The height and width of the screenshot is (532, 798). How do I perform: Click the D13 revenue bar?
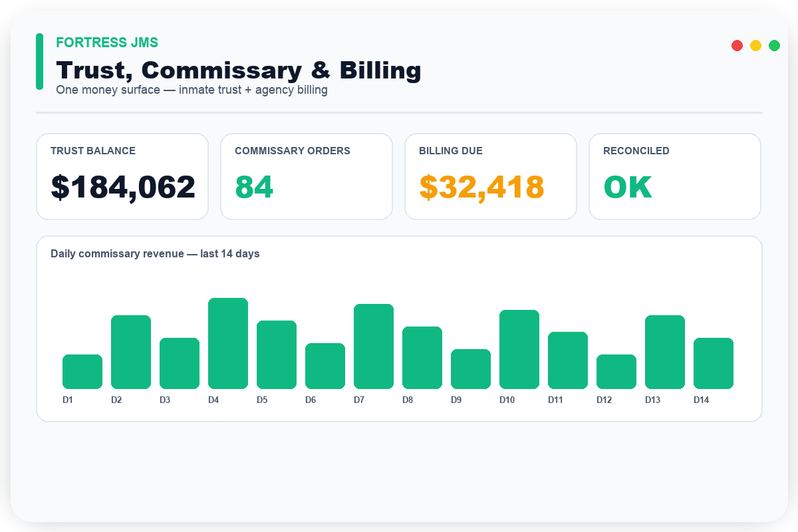[x=665, y=352]
